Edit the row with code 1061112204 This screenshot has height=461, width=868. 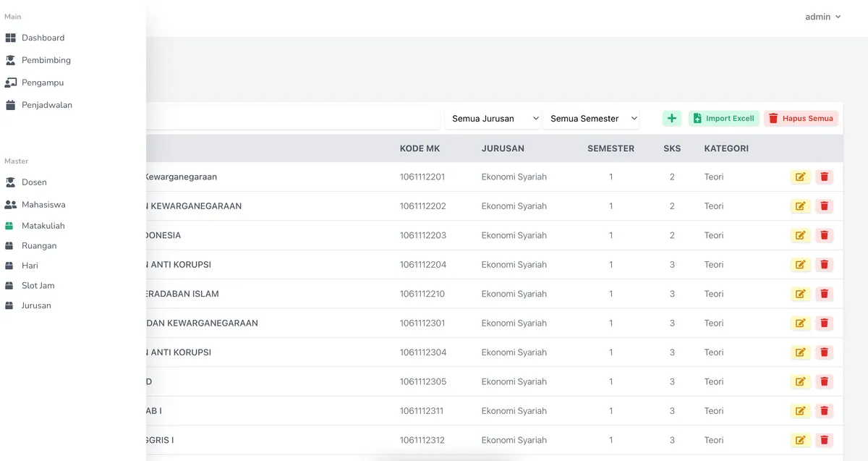tap(800, 265)
